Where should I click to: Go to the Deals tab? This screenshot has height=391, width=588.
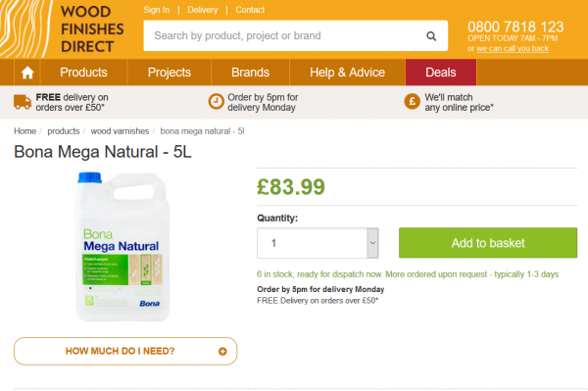(x=441, y=73)
